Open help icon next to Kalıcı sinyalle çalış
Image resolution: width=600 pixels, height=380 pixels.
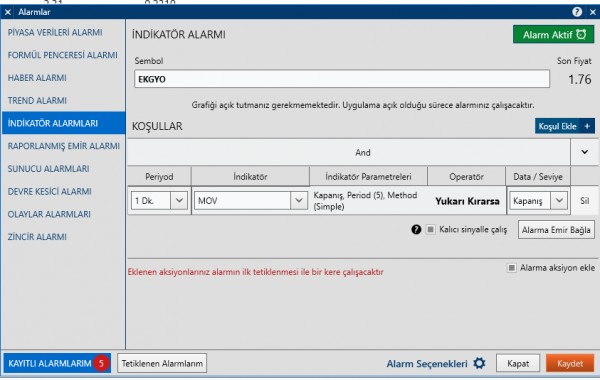[416, 229]
